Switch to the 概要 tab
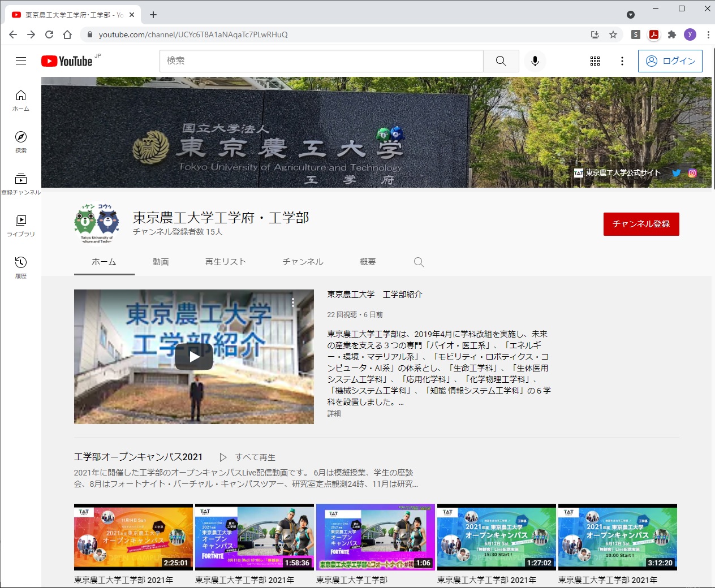The image size is (715, 588). [x=368, y=262]
